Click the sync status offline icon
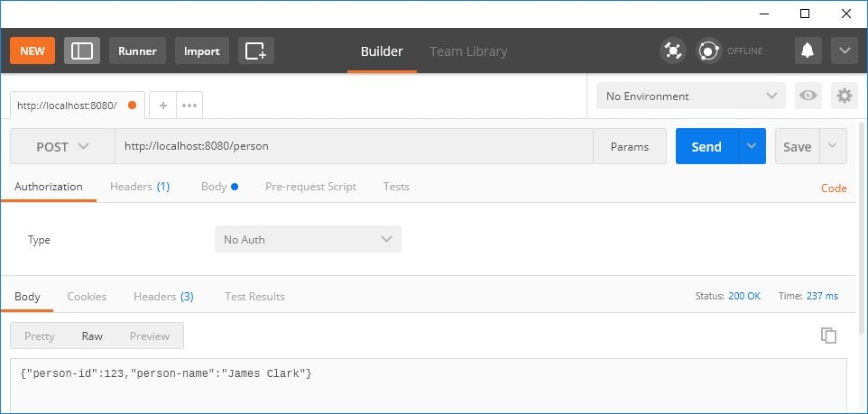This screenshot has height=414, width=868. (x=708, y=51)
